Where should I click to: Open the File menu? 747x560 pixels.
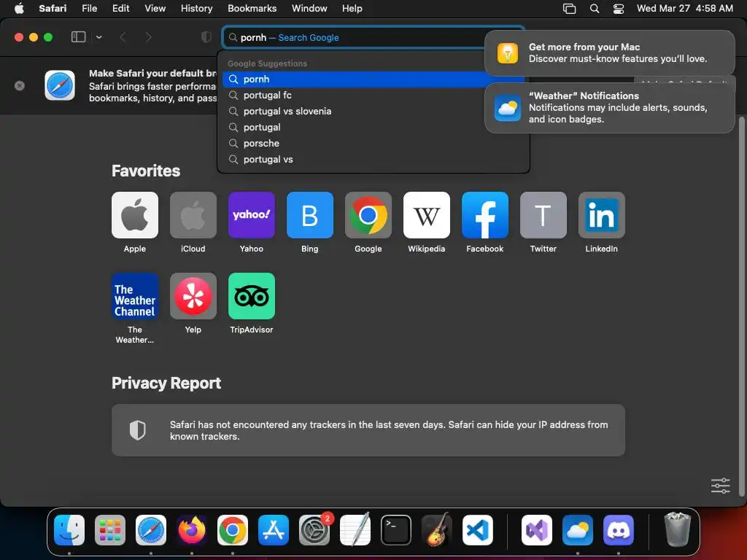(x=89, y=8)
